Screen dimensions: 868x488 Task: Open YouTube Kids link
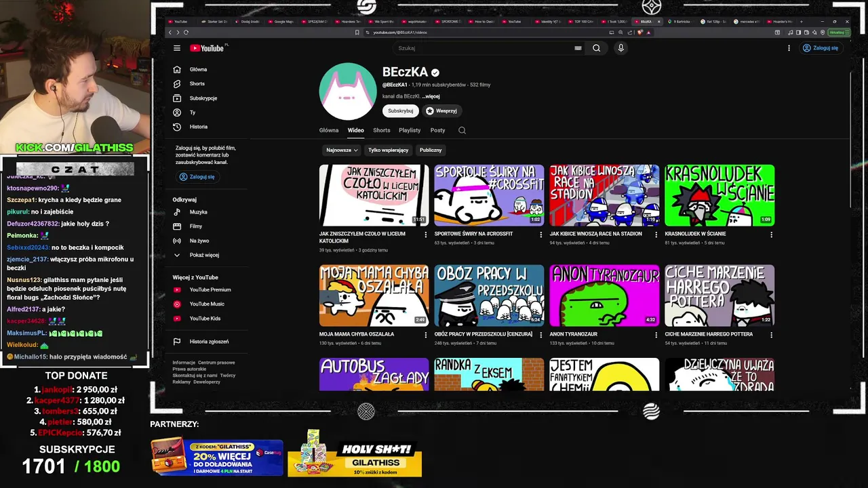click(x=203, y=319)
